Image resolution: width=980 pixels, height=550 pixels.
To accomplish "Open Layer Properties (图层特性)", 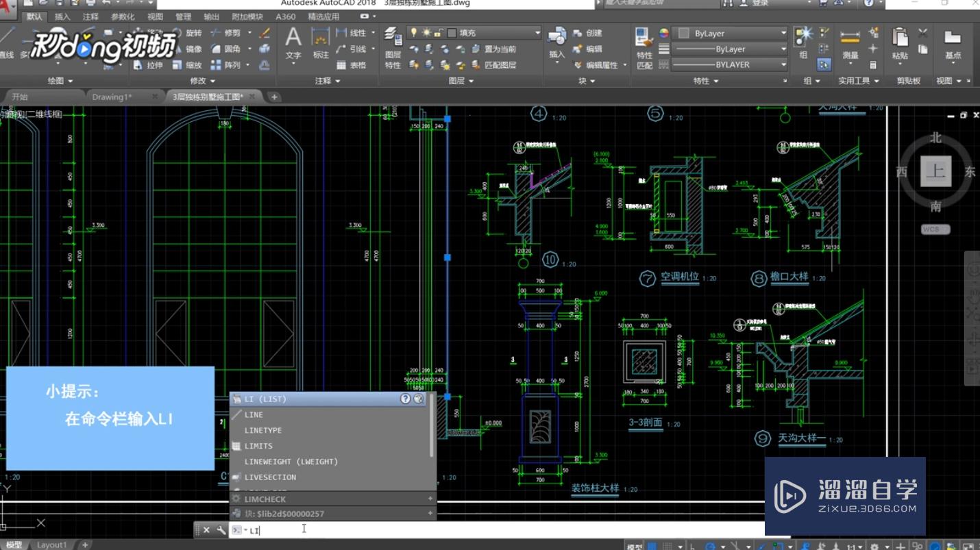I will pyautogui.click(x=393, y=47).
